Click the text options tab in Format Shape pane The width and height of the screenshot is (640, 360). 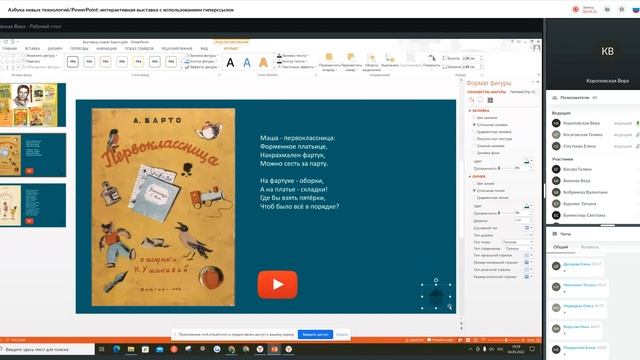click(522, 92)
